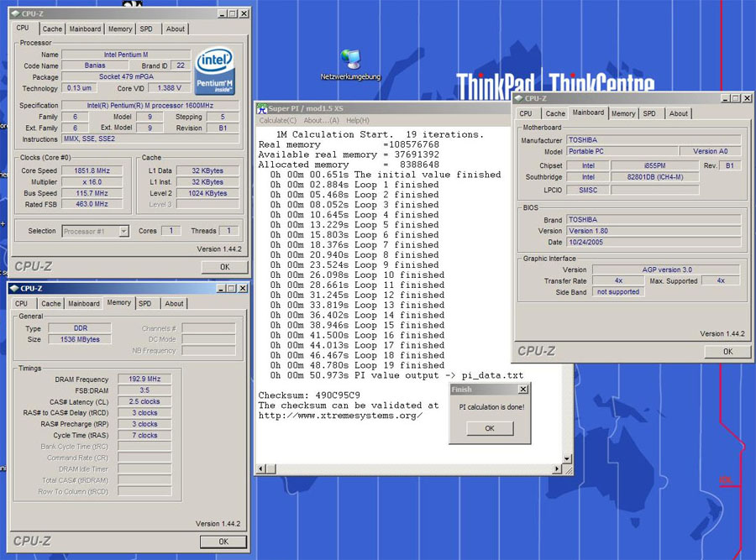Click the CPU-Z icon in the Memory window title
Viewport: 756px width, 560px height.
point(14,288)
